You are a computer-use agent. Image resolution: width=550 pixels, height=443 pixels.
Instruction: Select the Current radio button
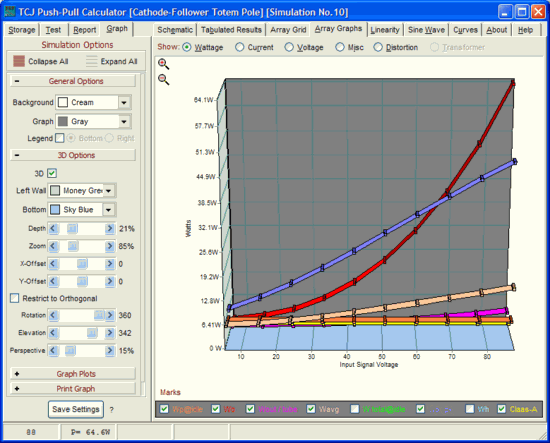click(x=240, y=47)
